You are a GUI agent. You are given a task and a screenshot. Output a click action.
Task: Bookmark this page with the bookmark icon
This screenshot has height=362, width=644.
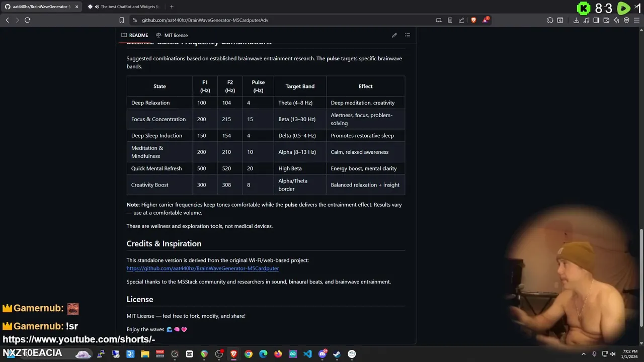[x=122, y=20]
